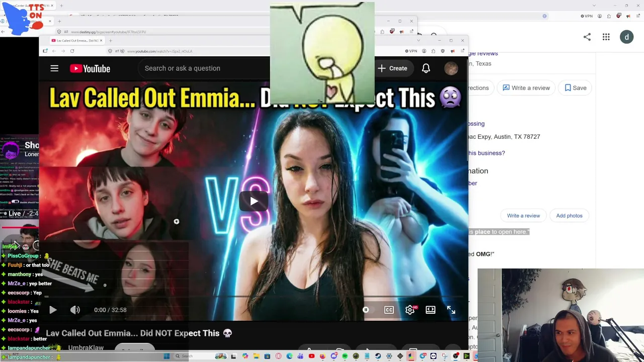644x362 pixels.
Task: Open Steam from the taskbar
Action: [378, 356]
